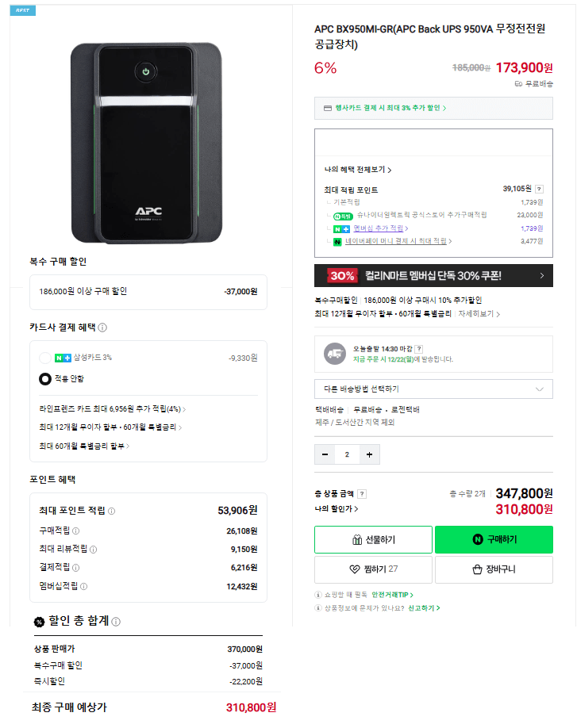Image resolution: width=577 pixels, height=728 pixels.
Task: Select the 삼성카드 3% radio option
Action: tap(46, 356)
